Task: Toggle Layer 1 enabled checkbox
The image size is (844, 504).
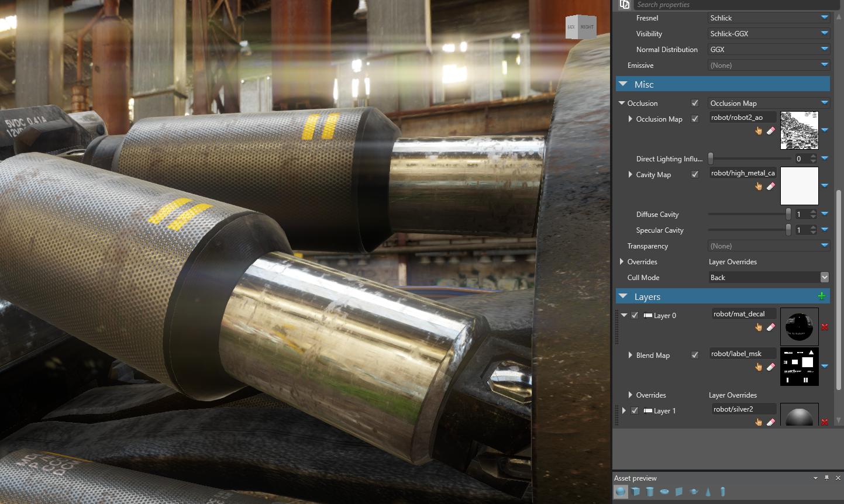Action: point(635,410)
